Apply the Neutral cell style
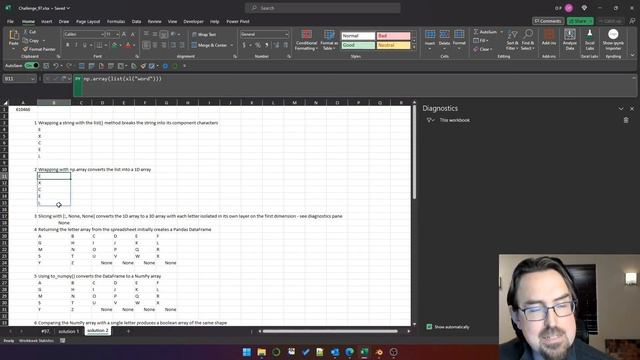Screen dimensions: 640x360 (393, 45)
